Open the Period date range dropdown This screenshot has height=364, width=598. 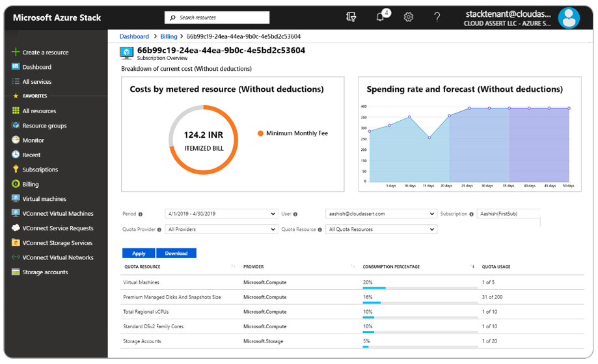click(221, 214)
